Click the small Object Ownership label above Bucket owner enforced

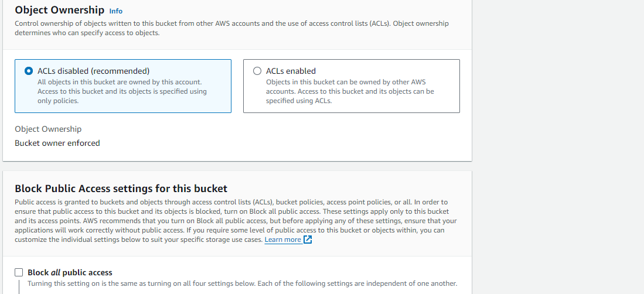[48, 129]
